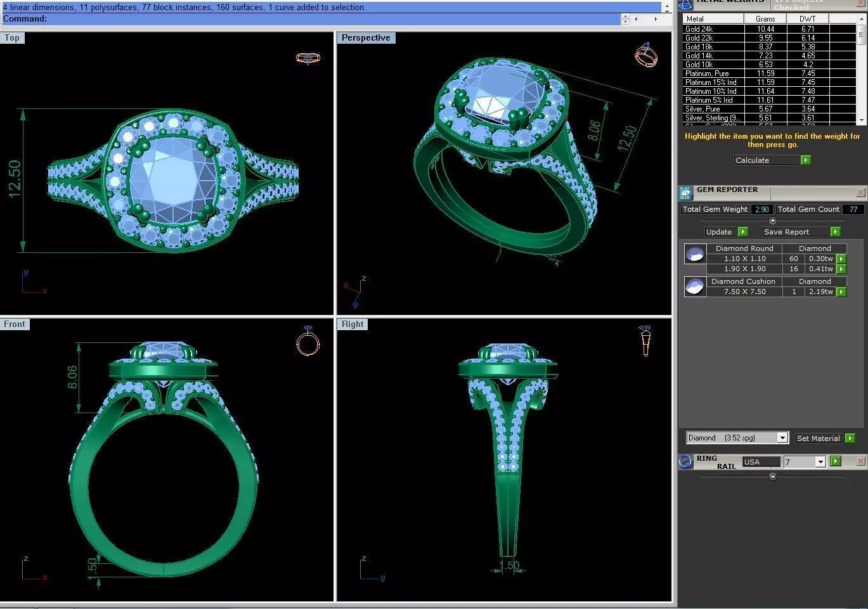Click the 1.90 X 1.90 size cell
The height and width of the screenshot is (609, 868).
click(x=745, y=269)
